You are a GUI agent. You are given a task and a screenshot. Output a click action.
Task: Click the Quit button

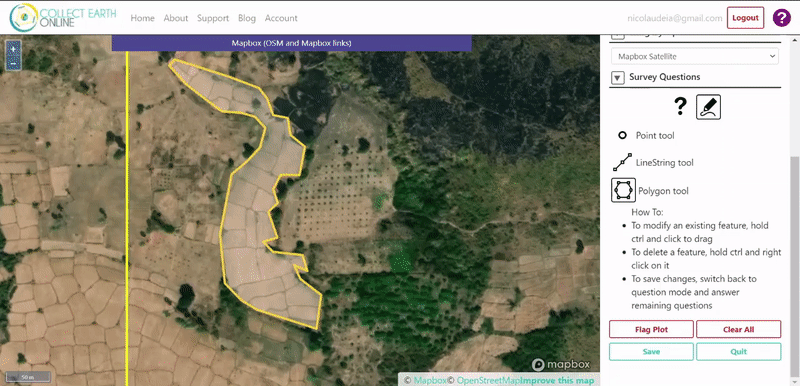[738, 352]
